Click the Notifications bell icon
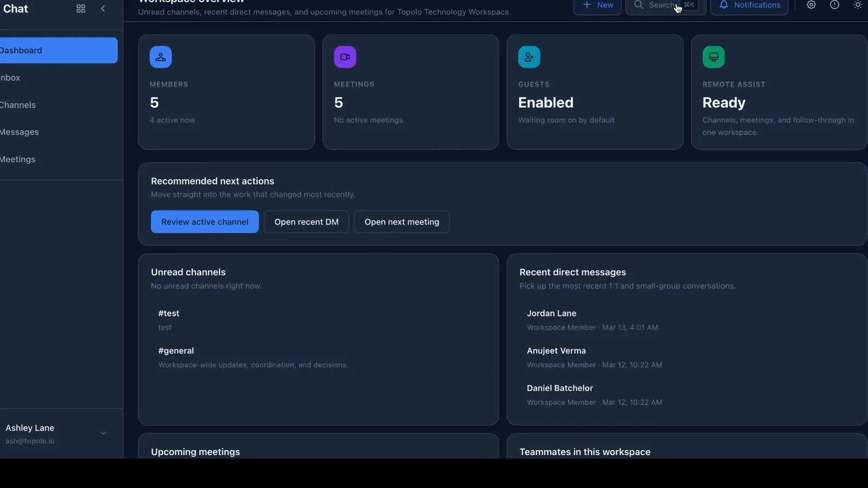The image size is (868, 488). click(723, 5)
